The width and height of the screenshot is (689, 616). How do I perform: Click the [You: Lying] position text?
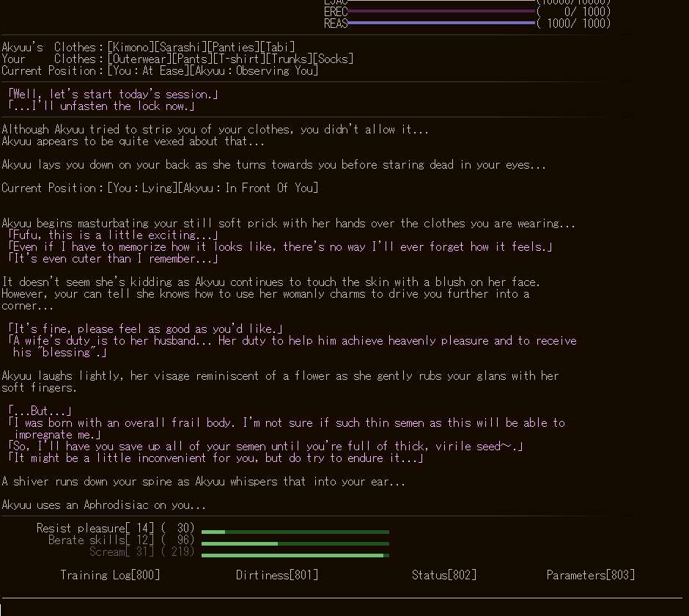tap(142, 188)
